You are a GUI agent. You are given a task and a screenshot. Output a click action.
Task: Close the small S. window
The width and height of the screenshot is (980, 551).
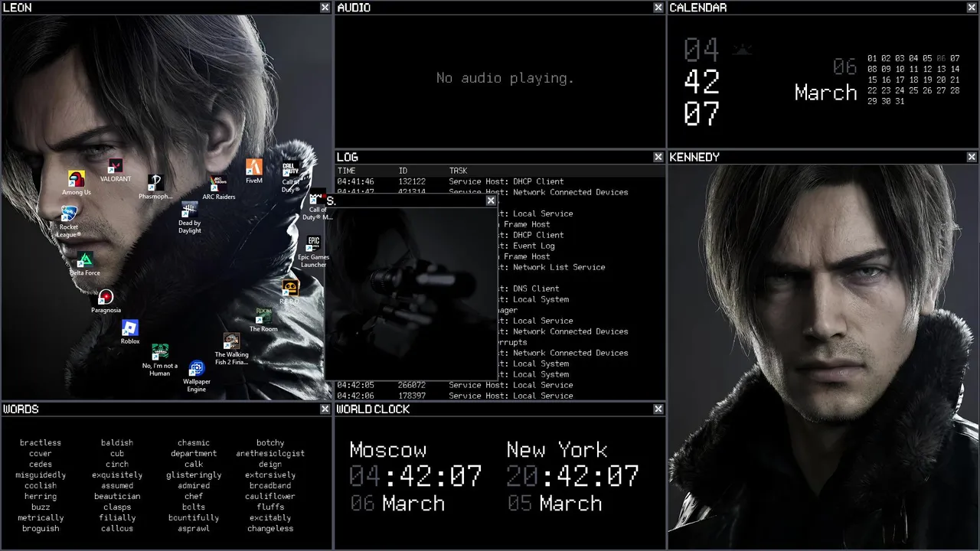[491, 201]
